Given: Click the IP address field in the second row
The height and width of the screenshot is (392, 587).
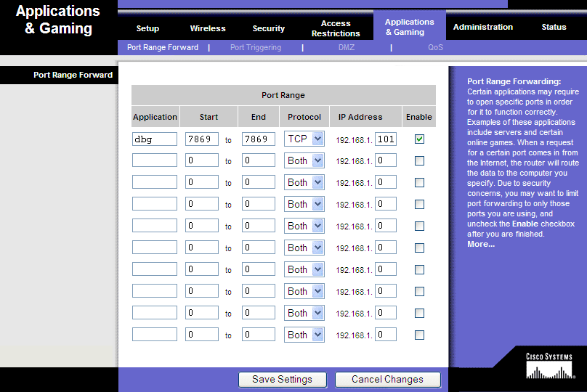Looking at the screenshot, I should point(386,160).
